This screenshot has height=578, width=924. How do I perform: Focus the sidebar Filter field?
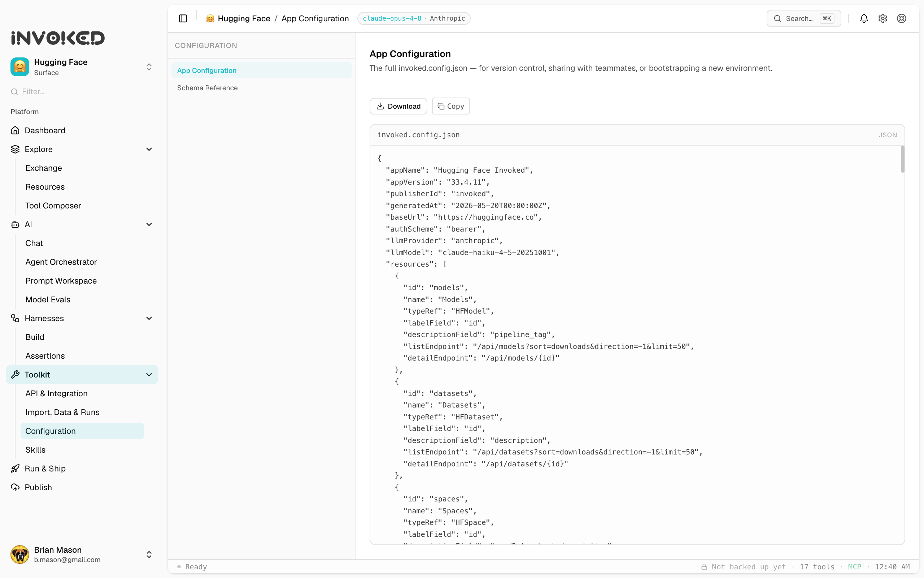click(82, 92)
